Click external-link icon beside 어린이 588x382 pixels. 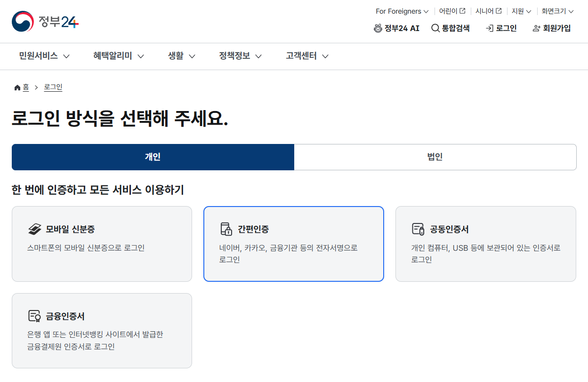[463, 11]
